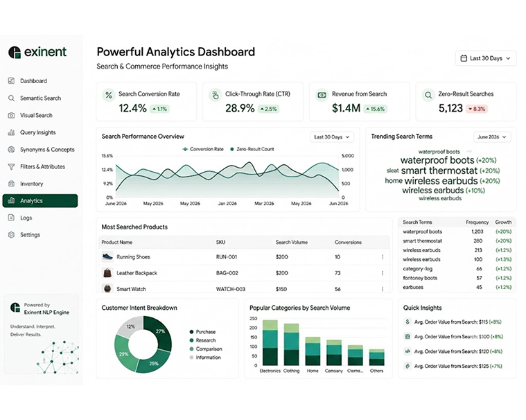526x420 pixels.
Task: Toggle the Research legend entry
Action: tap(202, 340)
